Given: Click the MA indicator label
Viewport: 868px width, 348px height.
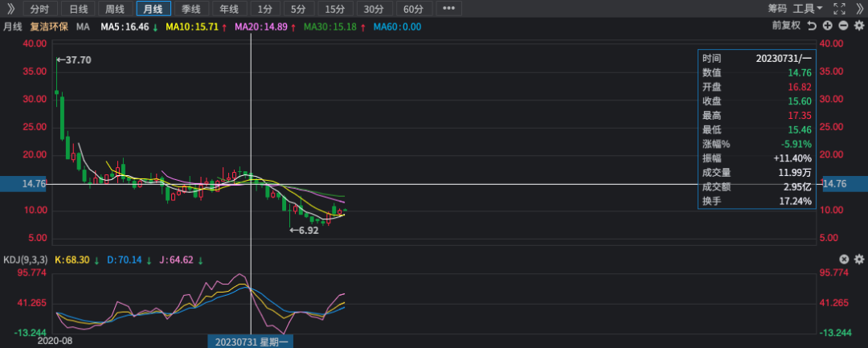Looking at the screenshot, I should point(83,27).
